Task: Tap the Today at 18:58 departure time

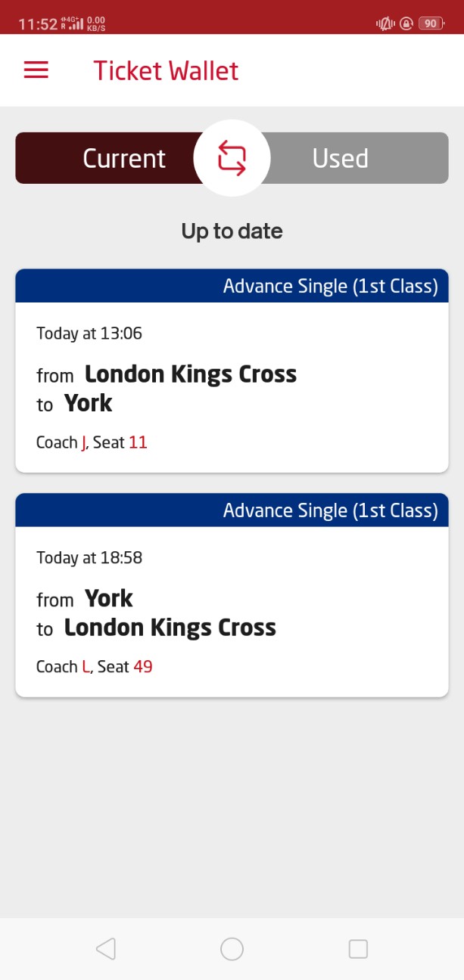Action: (89, 558)
